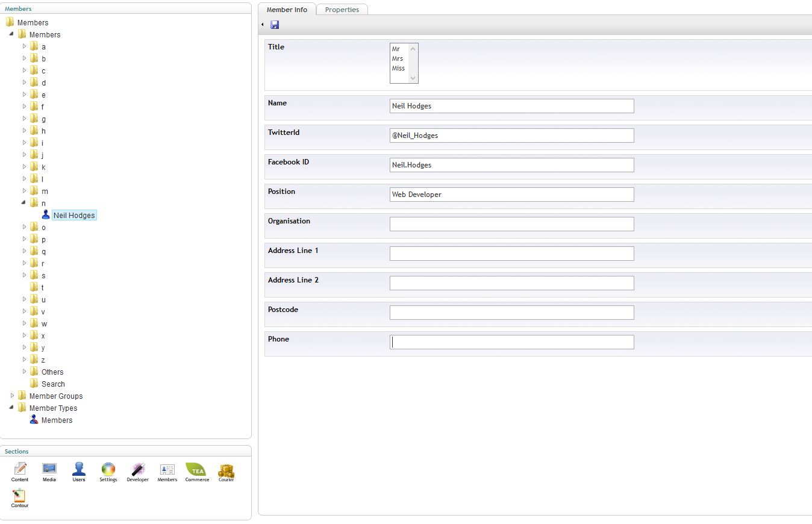This screenshot has width=812, height=524.
Task: Open the Search tree node
Action: tap(53, 384)
